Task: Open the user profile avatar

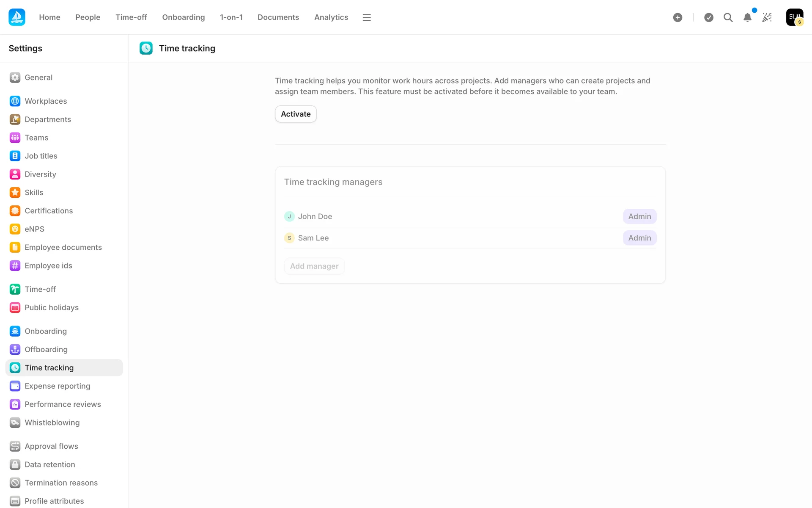Action: pos(794,17)
